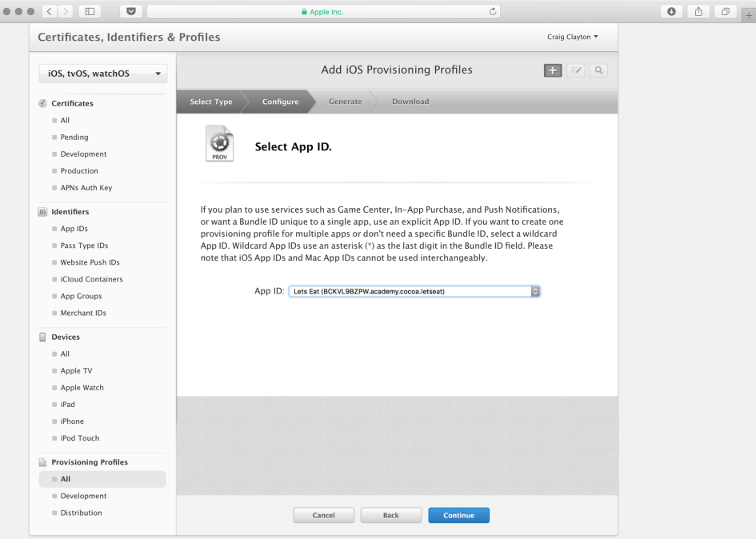Click the Back button
This screenshot has width=756, height=539.
(x=391, y=515)
